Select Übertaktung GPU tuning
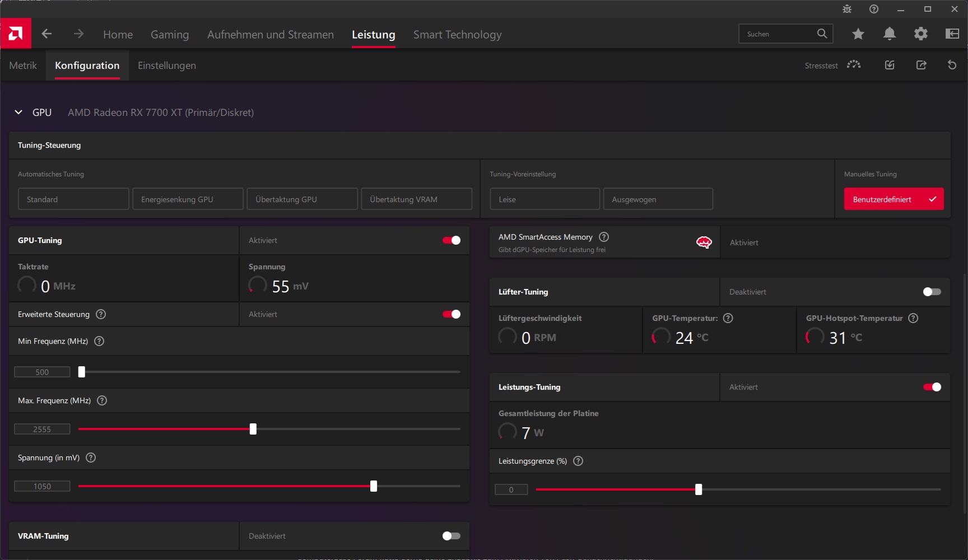This screenshot has height=560, width=968. (x=302, y=199)
